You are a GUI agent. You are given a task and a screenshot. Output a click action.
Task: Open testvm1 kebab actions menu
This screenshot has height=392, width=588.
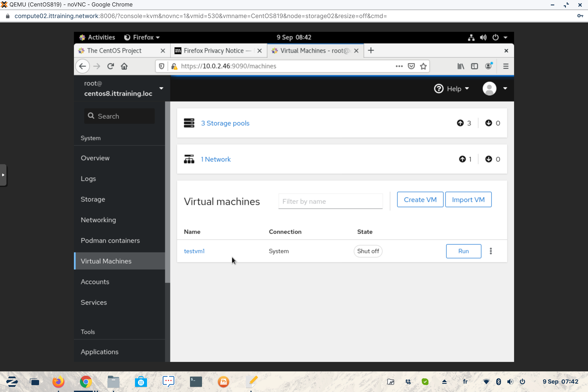click(491, 251)
